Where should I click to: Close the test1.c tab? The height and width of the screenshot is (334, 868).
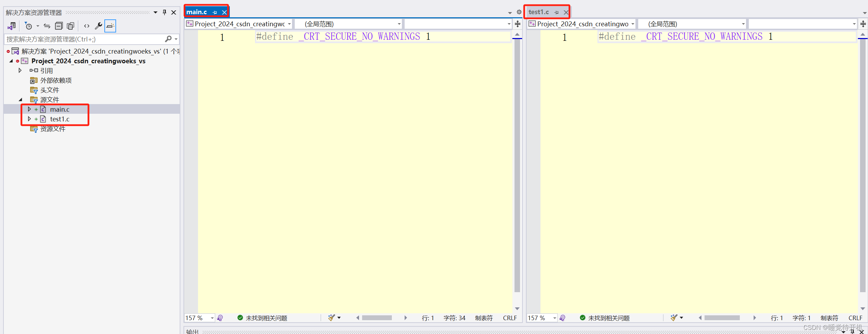pyautogui.click(x=566, y=12)
